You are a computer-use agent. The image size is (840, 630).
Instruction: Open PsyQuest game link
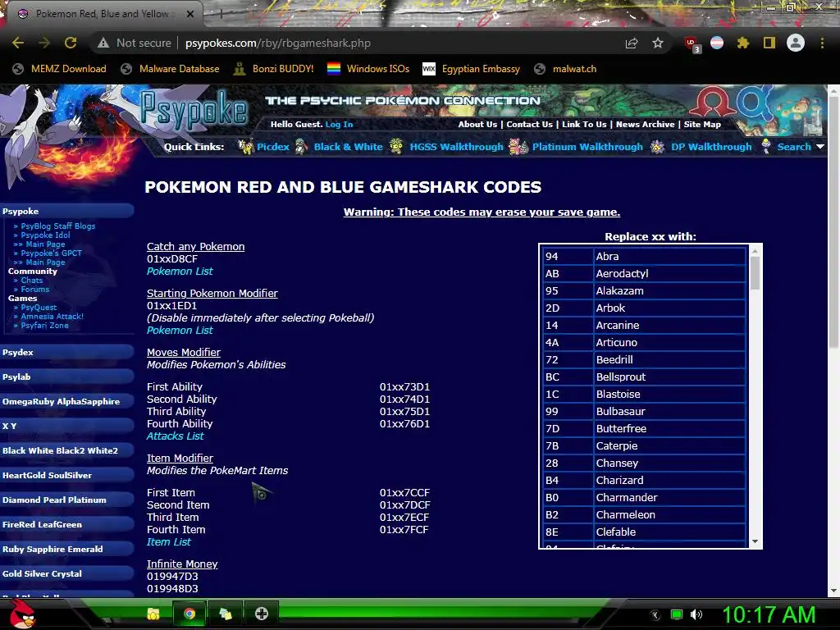[39, 308]
